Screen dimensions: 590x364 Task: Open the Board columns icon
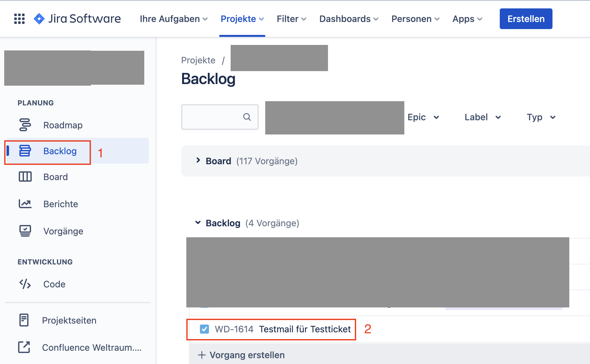(x=25, y=177)
